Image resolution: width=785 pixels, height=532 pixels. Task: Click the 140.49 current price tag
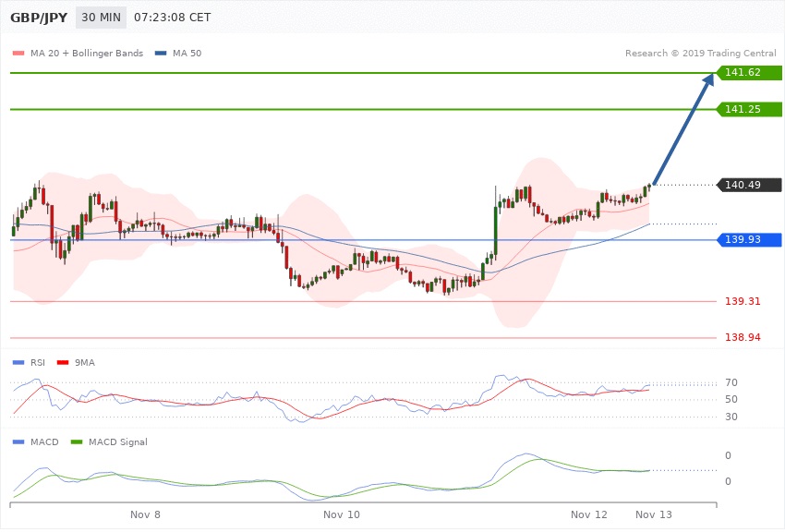click(x=749, y=185)
